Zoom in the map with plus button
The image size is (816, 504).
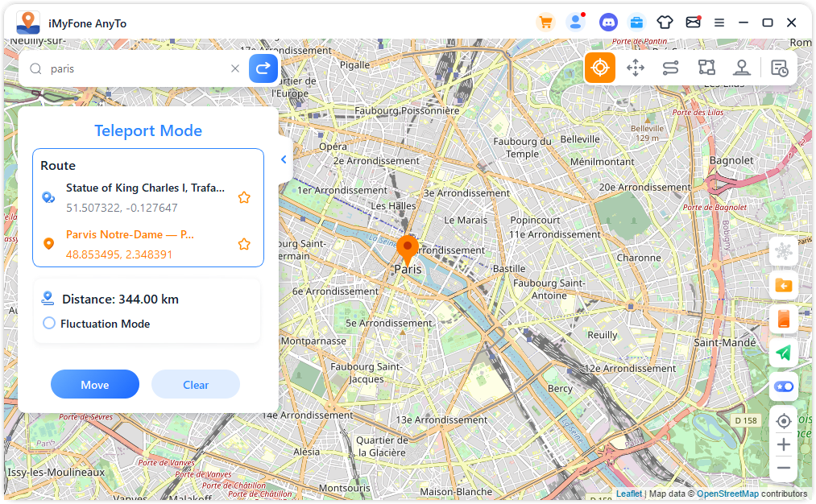click(783, 444)
